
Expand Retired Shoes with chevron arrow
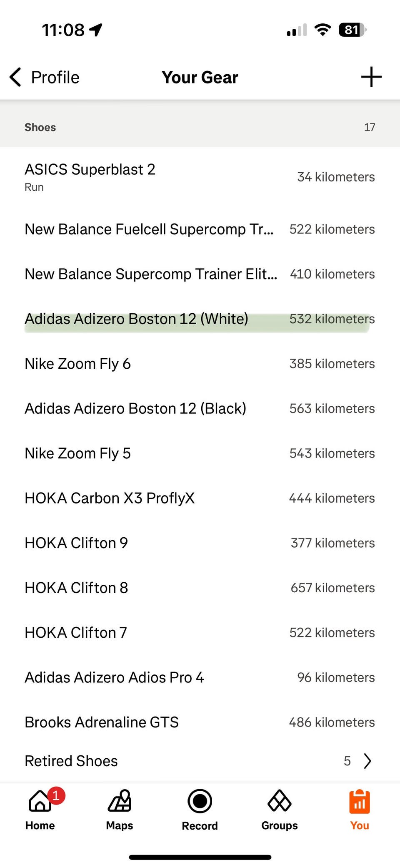click(367, 761)
